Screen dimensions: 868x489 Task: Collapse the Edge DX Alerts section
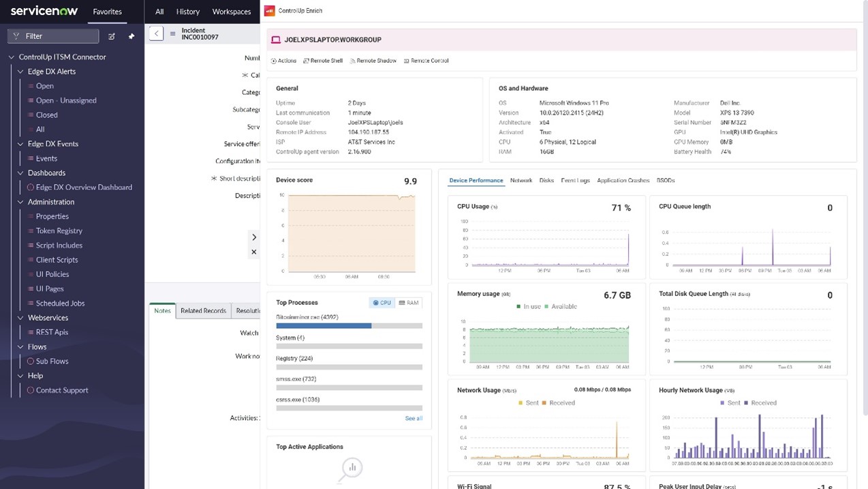pyautogui.click(x=20, y=72)
